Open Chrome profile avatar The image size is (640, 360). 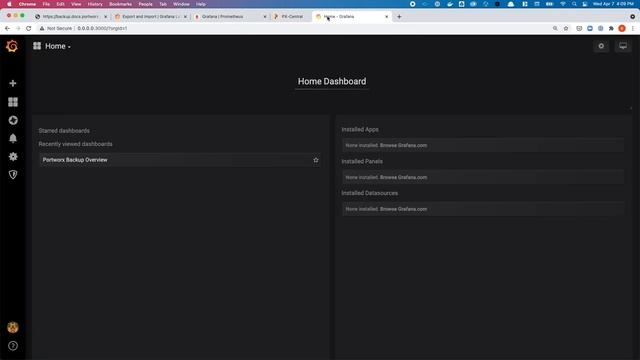622,28
